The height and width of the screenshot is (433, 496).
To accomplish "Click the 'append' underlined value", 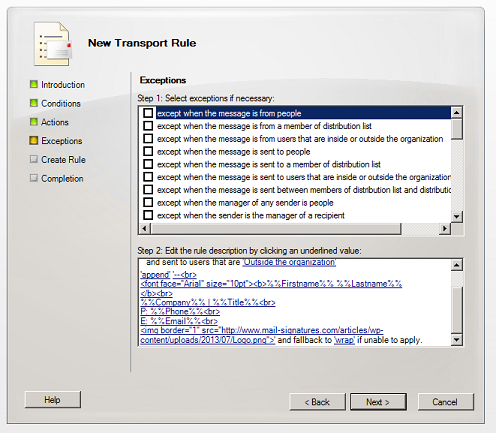I will (x=155, y=275).
